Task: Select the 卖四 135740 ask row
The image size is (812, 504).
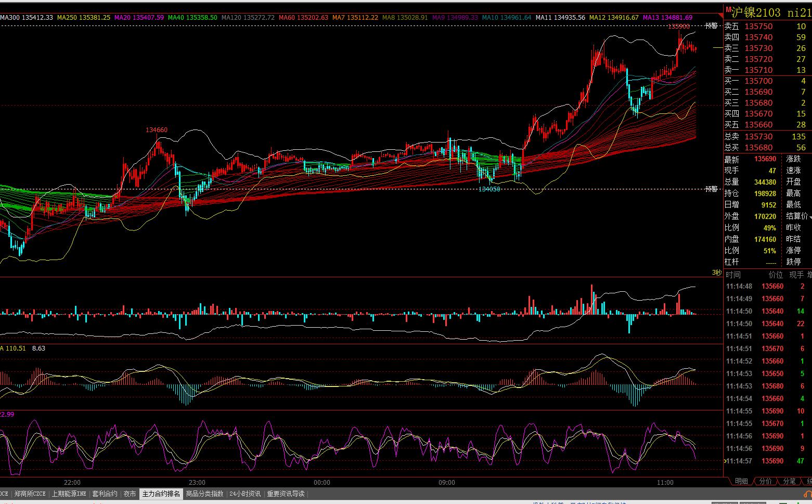Action: click(x=767, y=37)
